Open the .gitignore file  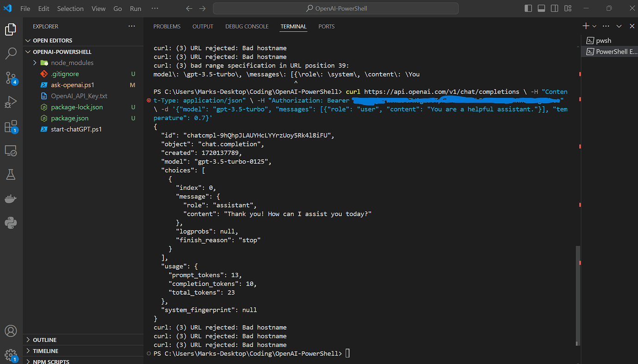point(83,74)
